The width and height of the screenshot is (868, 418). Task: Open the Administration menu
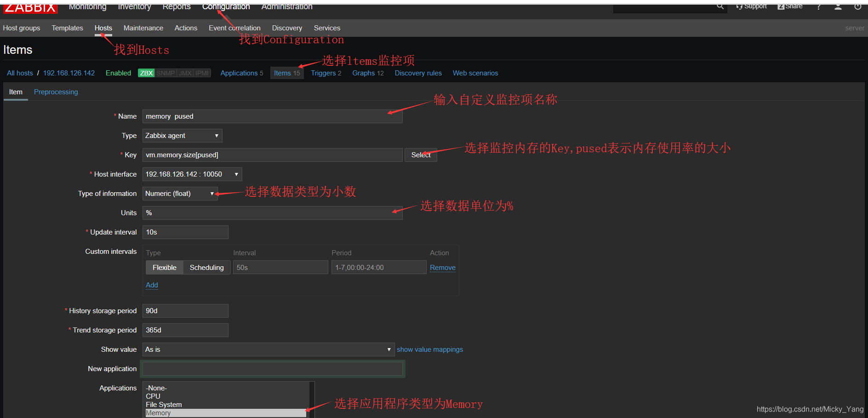287,7
